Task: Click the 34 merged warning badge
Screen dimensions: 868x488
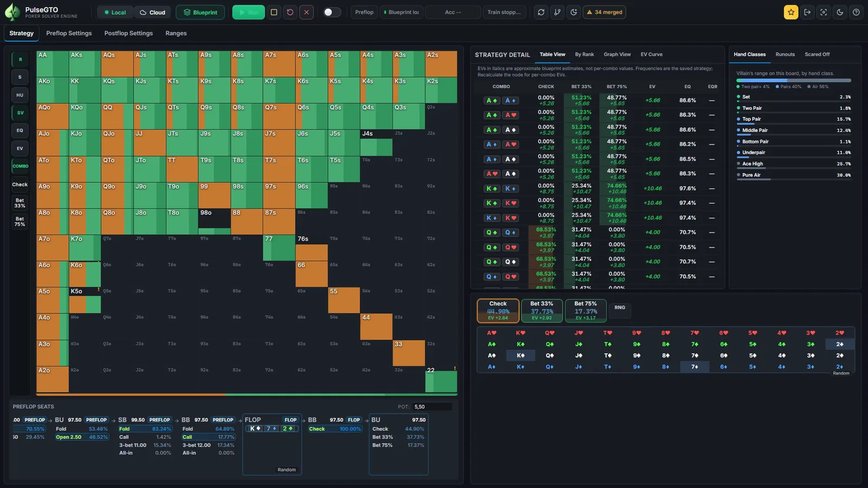Action: tap(604, 12)
